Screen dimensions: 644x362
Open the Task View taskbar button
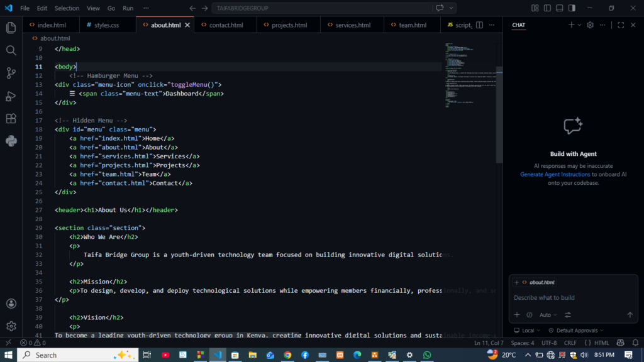tap(147, 355)
